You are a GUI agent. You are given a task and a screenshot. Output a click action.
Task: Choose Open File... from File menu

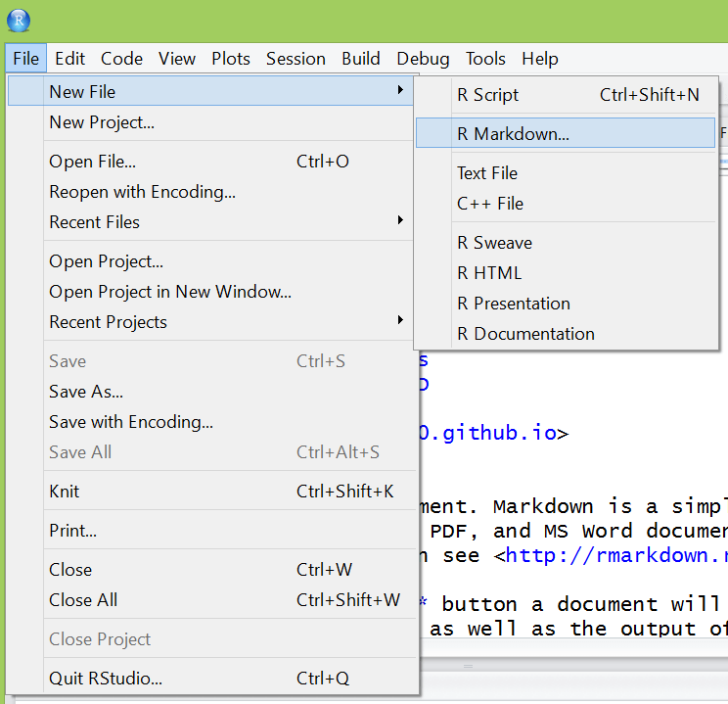(210, 162)
